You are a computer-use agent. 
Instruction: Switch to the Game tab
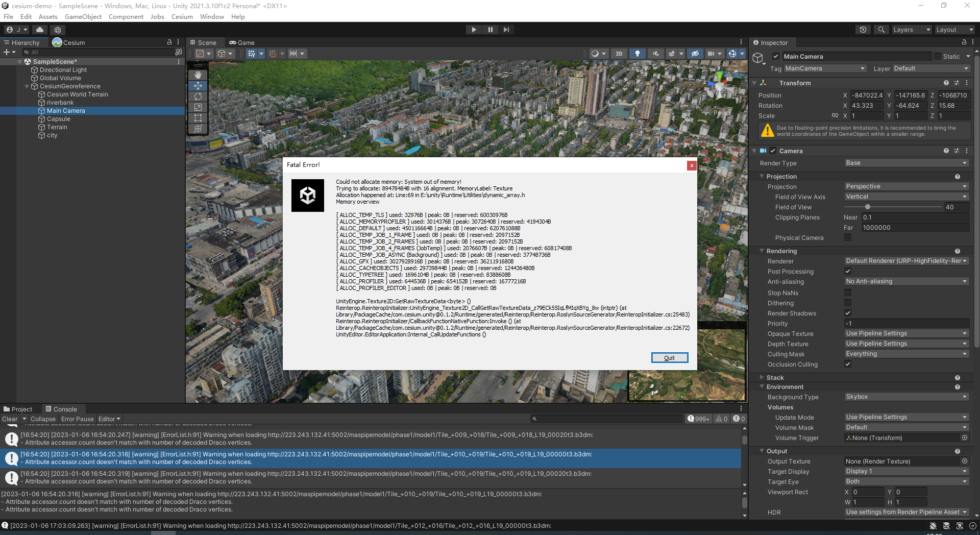[242, 42]
